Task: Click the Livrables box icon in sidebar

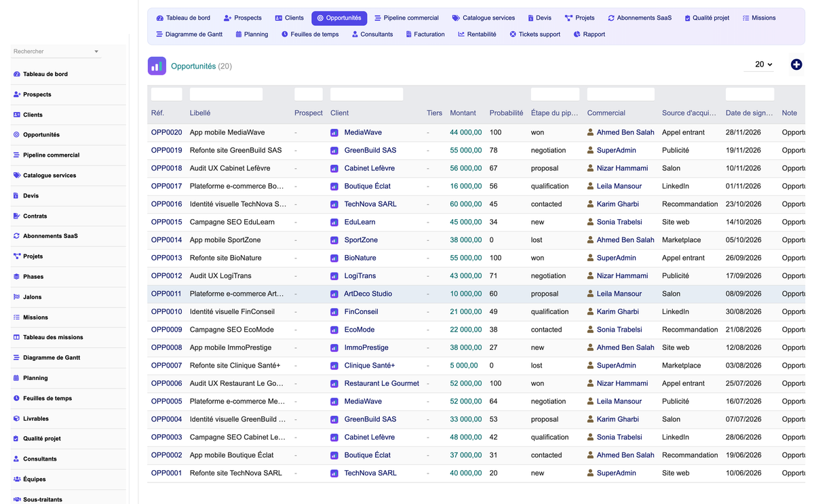Action: [x=17, y=419]
